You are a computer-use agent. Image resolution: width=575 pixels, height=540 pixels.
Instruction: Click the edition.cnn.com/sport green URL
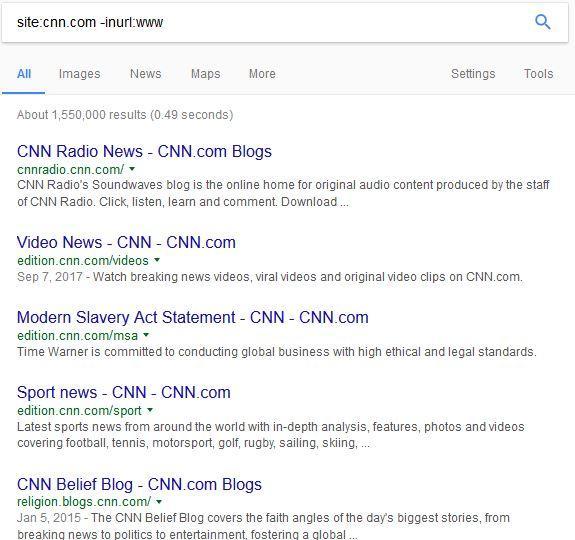(x=79, y=410)
